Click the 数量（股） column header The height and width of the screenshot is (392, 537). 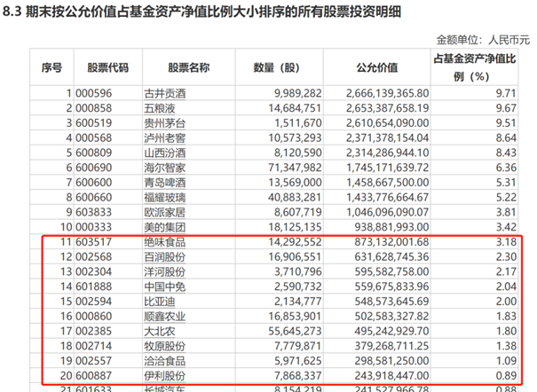277,67
